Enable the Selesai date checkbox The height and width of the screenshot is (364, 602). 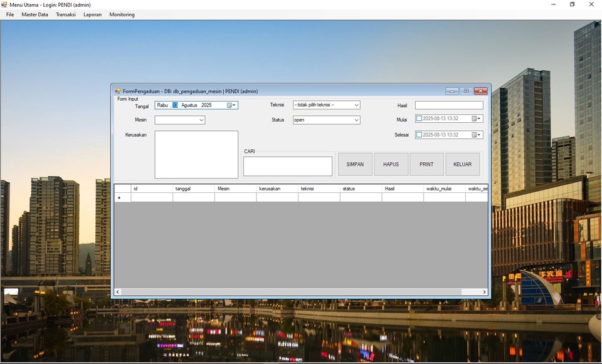tap(420, 135)
